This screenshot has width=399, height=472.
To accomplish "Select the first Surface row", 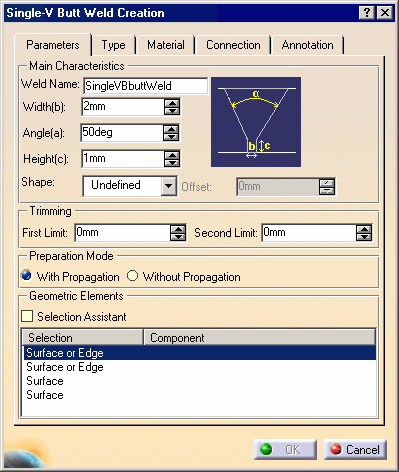I will tap(199, 381).
